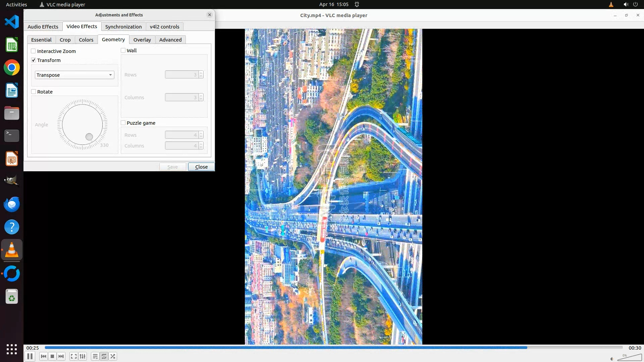Enable the Rotate checkbox
Viewport: 644px width, 362px height.
coord(34,92)
